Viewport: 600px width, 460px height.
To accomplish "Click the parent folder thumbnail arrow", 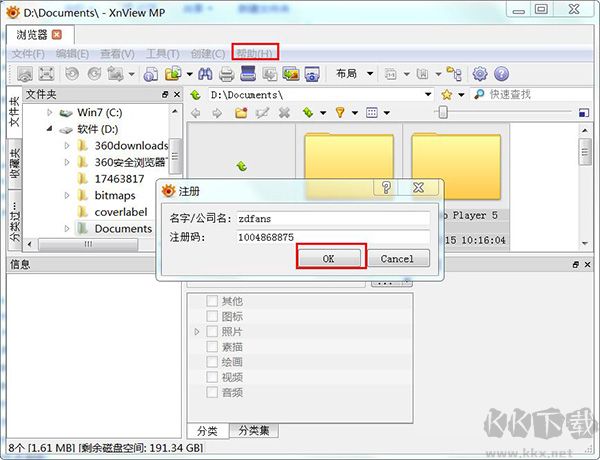I will [241, 166].
